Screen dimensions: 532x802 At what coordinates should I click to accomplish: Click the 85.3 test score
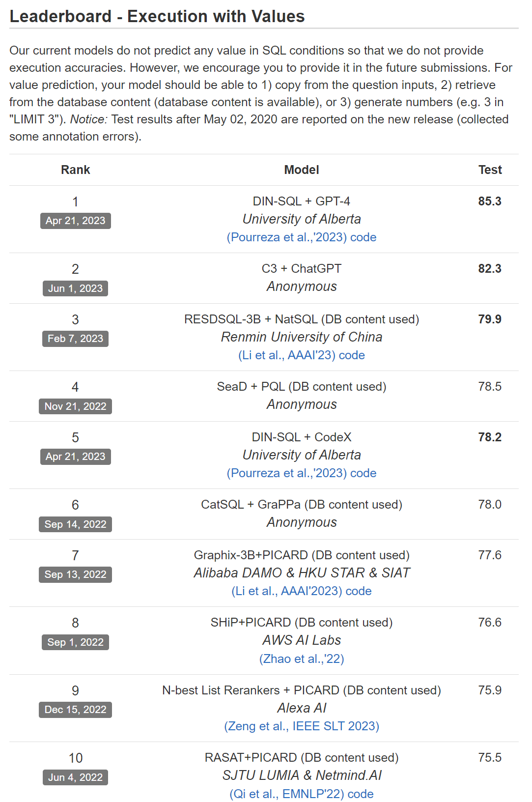pyautogui.click(x=490, y=201)
